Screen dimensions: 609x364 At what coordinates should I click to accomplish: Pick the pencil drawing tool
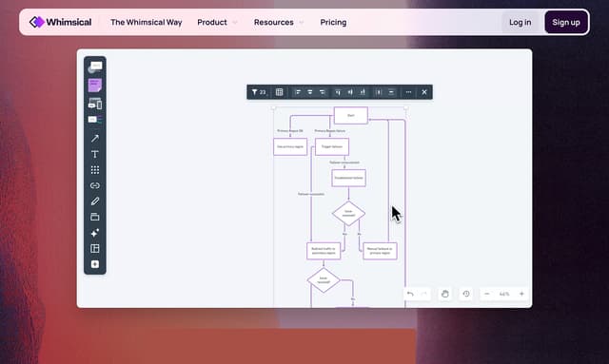coord(95,201)
